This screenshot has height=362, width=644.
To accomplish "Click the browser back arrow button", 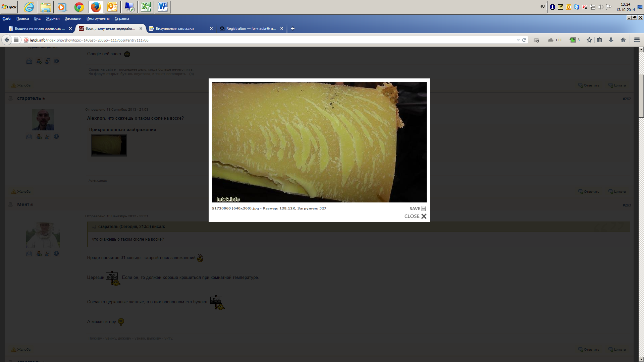I will (x=7, y=40).
